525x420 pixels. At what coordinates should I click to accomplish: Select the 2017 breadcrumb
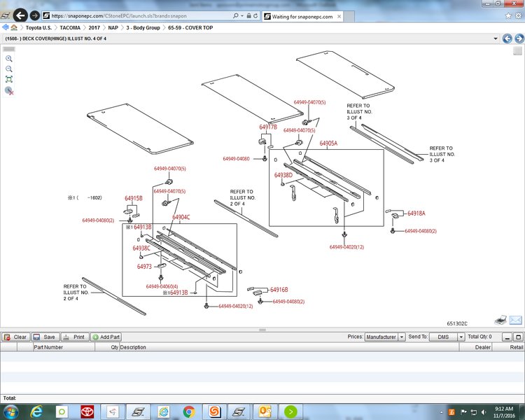(x=94, y=28)
